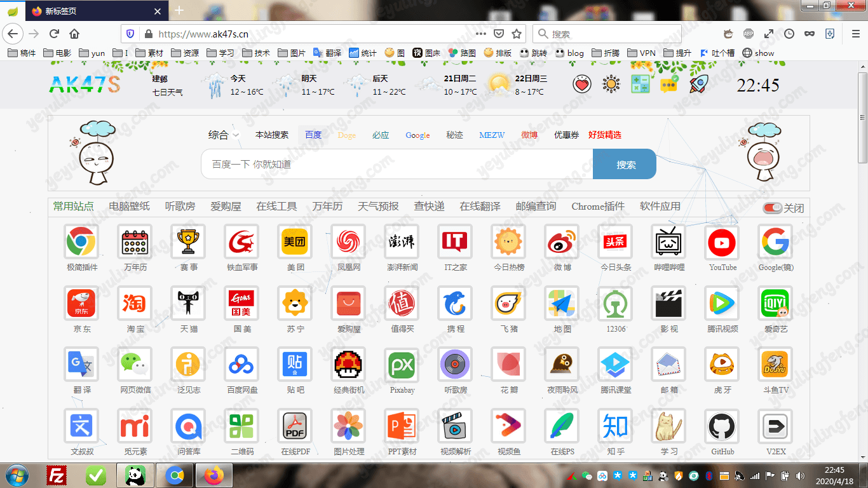This screenshot has height=488, width=868.
Task: Click the rocket icon in the page header
Action: pyautogui.click(x=698, y=84)
